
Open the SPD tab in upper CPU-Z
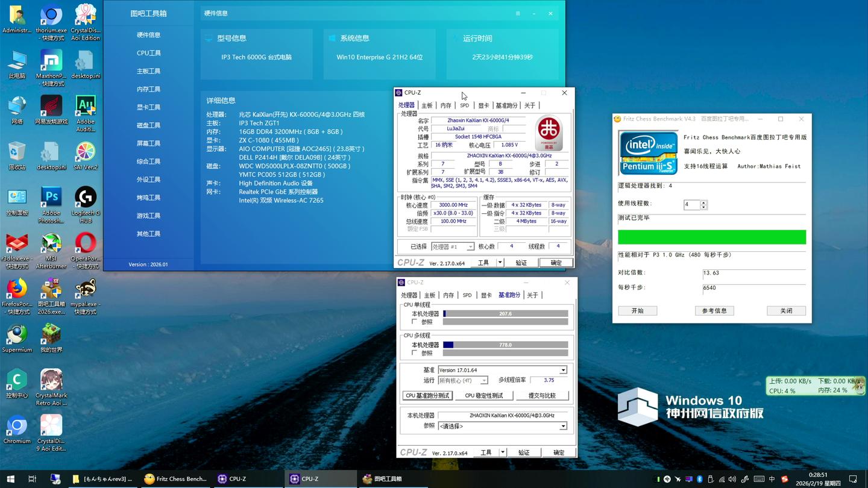pos(464,105)
